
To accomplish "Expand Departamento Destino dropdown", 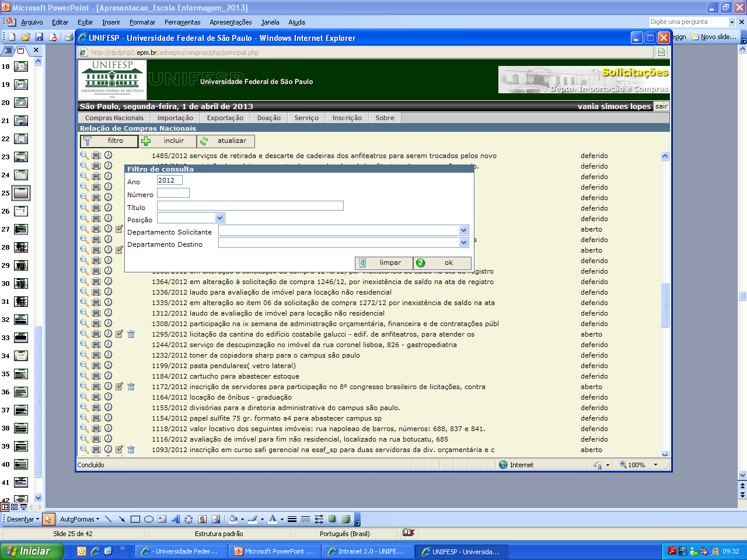I will [463, 243].
